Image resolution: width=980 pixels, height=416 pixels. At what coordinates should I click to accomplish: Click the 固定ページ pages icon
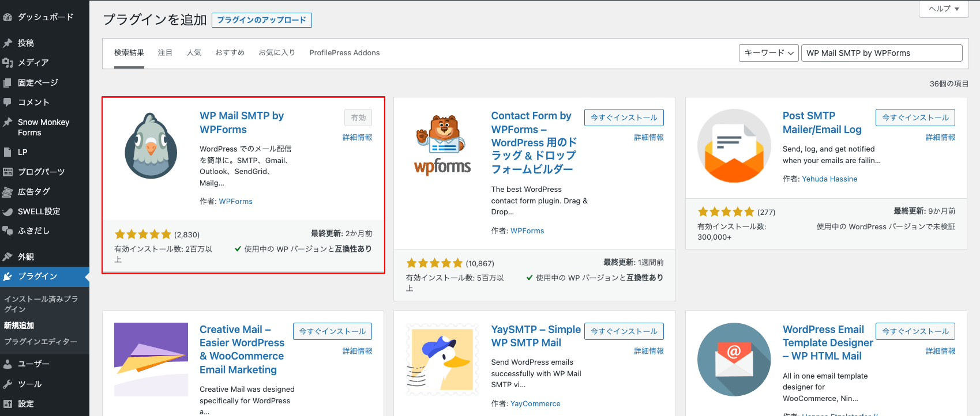pyautogui.click(x=7, y=83)
